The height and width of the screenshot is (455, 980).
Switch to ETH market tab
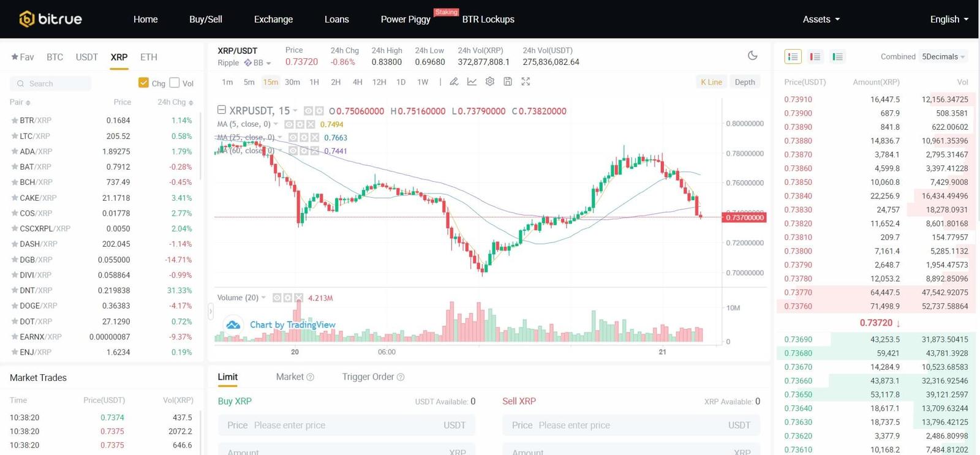149,57
